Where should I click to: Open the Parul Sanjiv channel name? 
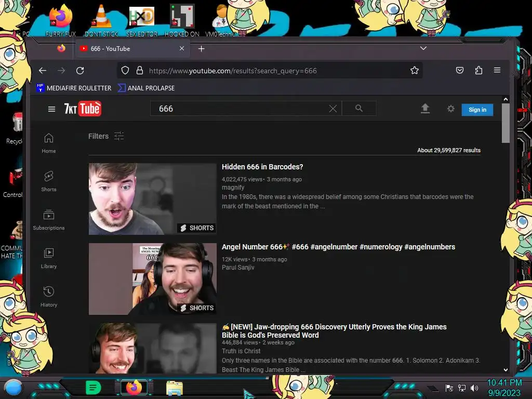click(x=238, y=268)
